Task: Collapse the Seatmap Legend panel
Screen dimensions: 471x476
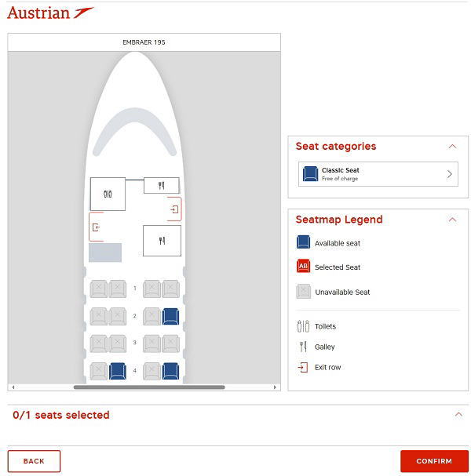Action: click(x=452, y=220)
